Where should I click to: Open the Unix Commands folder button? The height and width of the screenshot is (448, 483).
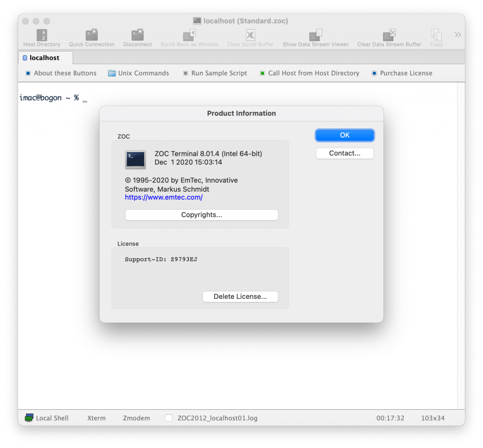[x=139, y=73]
